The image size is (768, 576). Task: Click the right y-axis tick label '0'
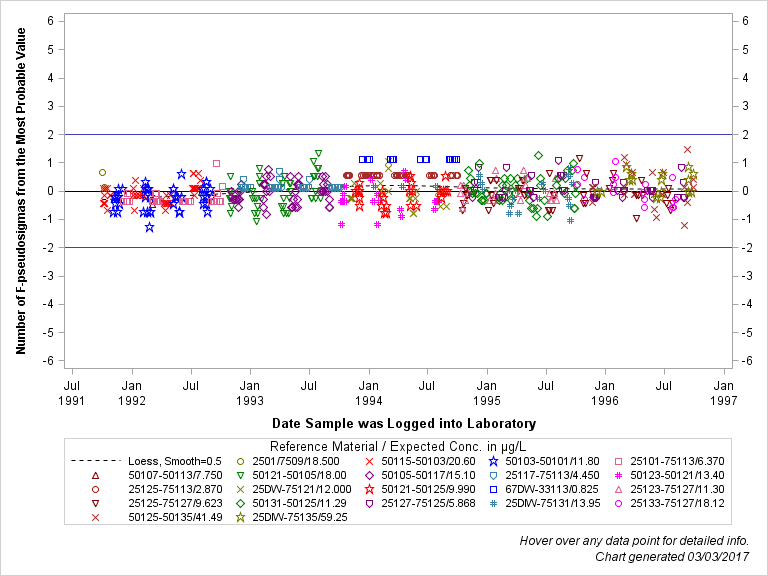click(745, 191)
